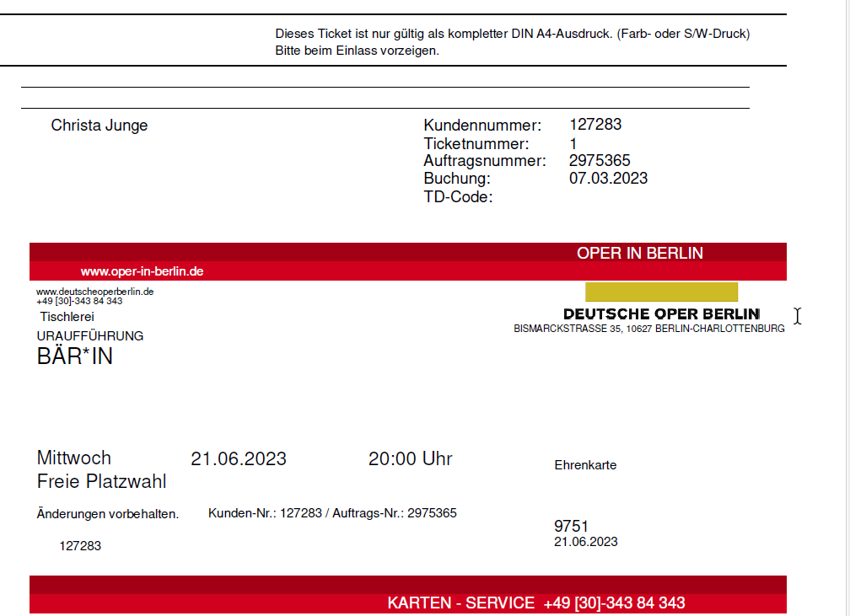
Task: Select the "Auftragsnummer:" label
Action: pyautogui.click(x=485, y=160)
